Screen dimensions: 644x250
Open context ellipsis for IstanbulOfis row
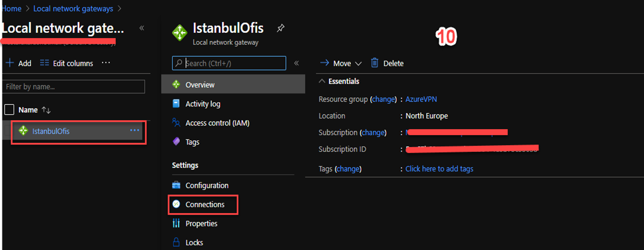pos(134,130)
